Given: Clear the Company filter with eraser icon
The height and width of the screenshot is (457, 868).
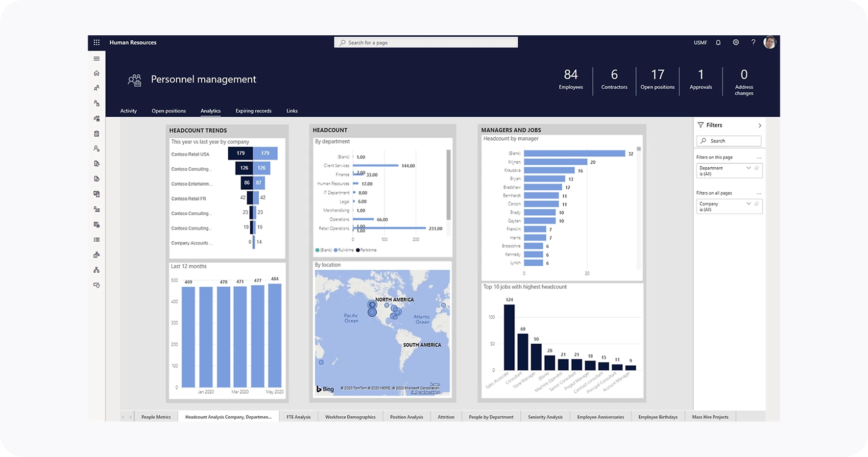Looking at the screenshot, I should point(757,203).
